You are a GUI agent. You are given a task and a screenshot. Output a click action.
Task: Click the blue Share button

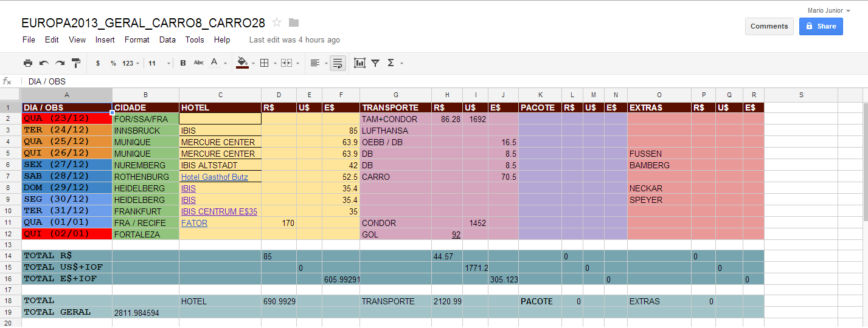(821, 26)
